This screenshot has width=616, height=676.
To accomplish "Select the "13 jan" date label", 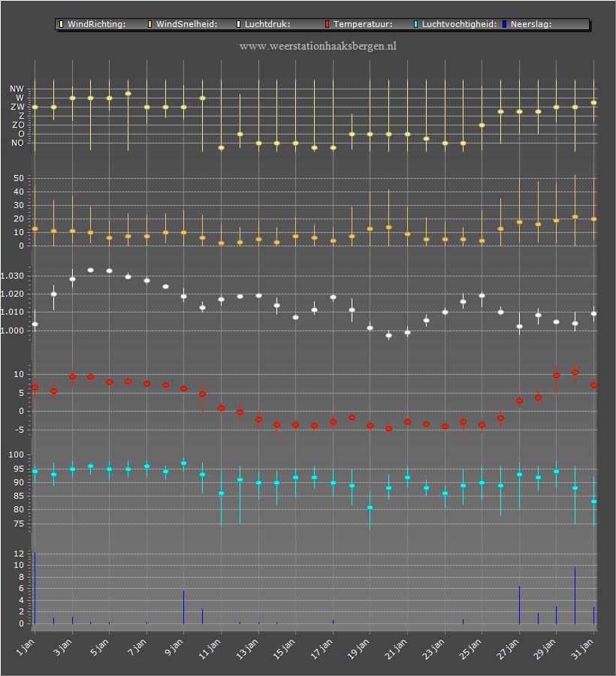I will pyautogui.click(x=247, y=649).
